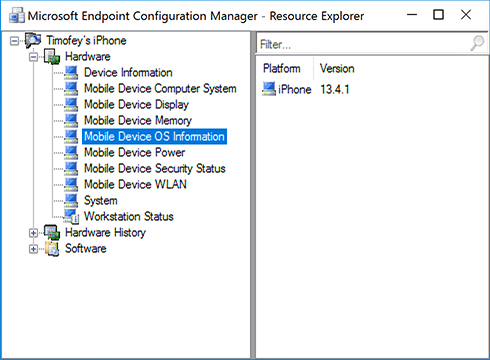The width and height of the screenshot is (490, 360).
Task: Open the Mobile Device WLAN item
Action: click(135, 184)
